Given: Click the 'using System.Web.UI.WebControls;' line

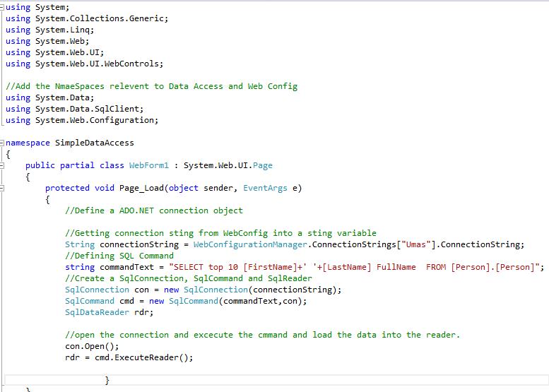Looking at the screenshot, I should click(84, 64).
